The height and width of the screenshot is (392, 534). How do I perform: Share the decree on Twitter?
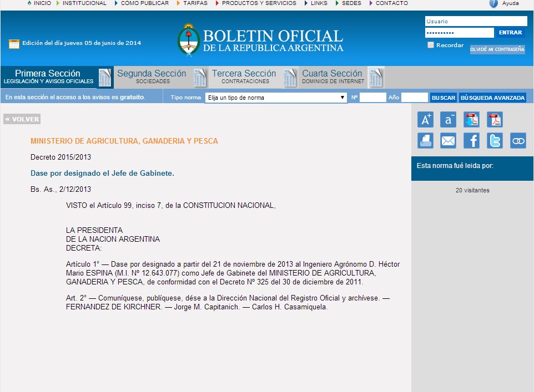(495, 141)
